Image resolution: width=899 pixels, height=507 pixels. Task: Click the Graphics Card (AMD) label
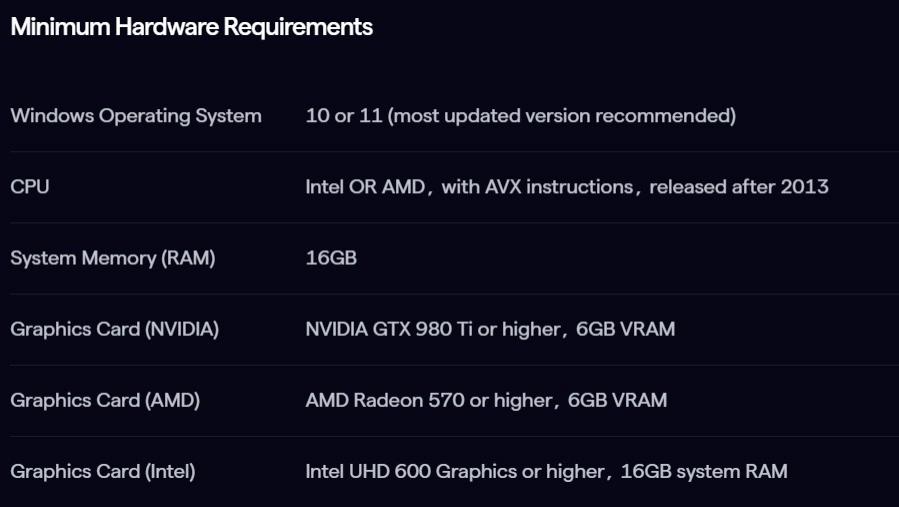click(105, 400)
